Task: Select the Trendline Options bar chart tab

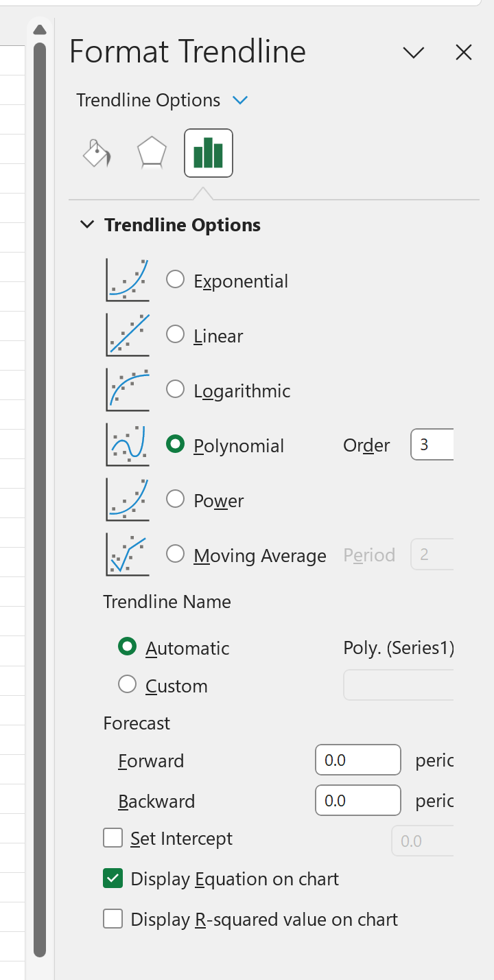Action: click(x=209, y=153)
